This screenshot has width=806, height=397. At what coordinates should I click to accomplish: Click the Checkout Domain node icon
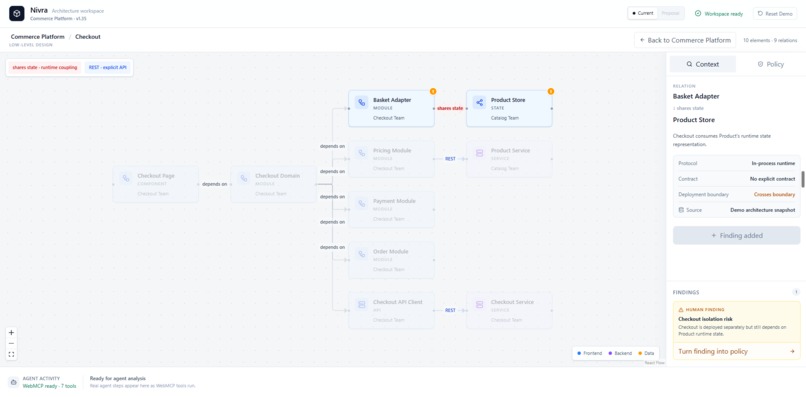click(x=244, y=178)
